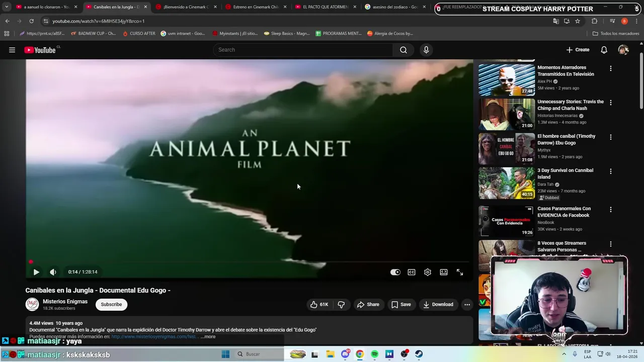The height and width of the screenshot is (362, 644).
Task: Switch to Estreno en Cinemark Chile tab
Action: (255, 7)
